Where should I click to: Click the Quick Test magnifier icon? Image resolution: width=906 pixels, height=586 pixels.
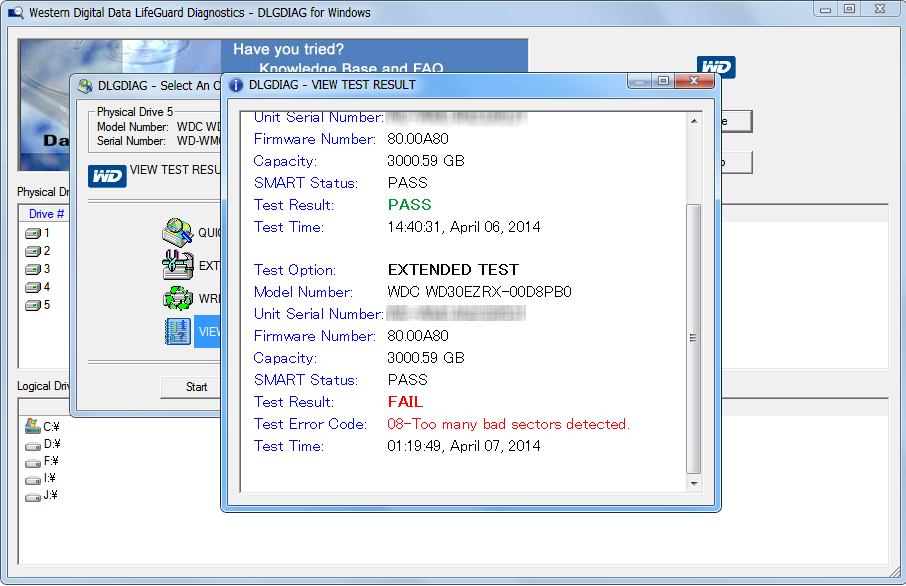tap(177, 232)
